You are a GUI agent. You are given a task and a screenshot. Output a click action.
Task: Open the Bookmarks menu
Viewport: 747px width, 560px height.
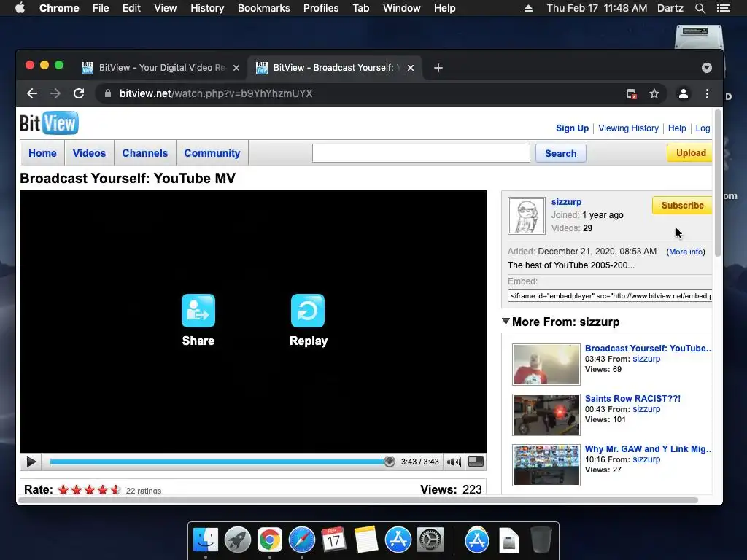pyautogui.click(x=264, y=8)
